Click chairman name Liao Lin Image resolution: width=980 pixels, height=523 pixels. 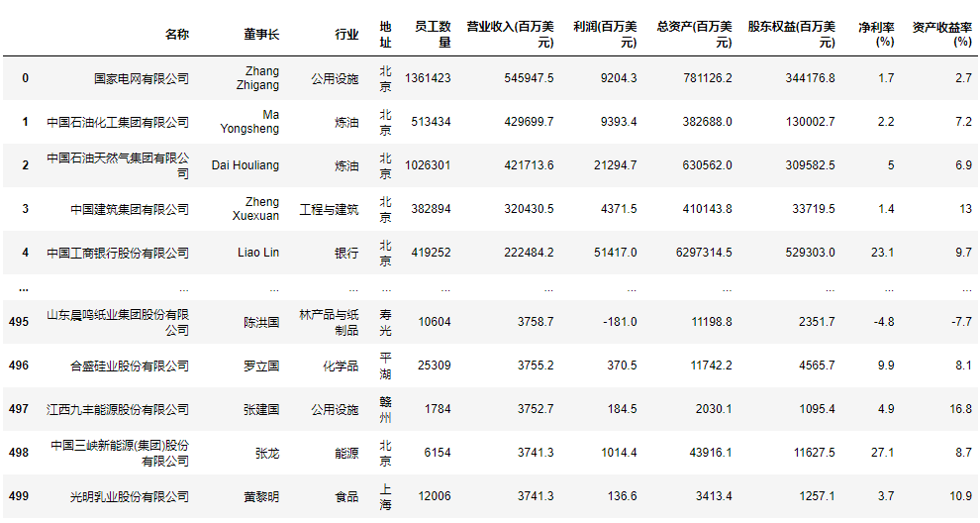(x=258, y=253)
